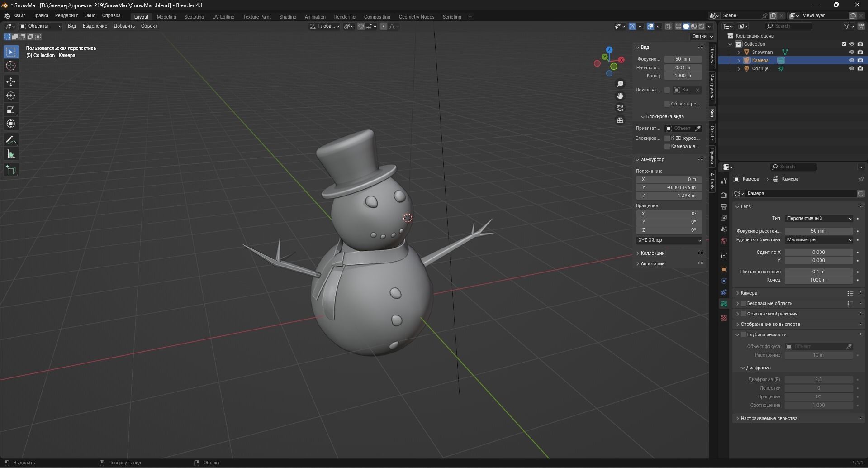This screenshot has height=468, width=868.
Task: Activate the Move tool
Action: pyautogui.click(x=11, y=82)
